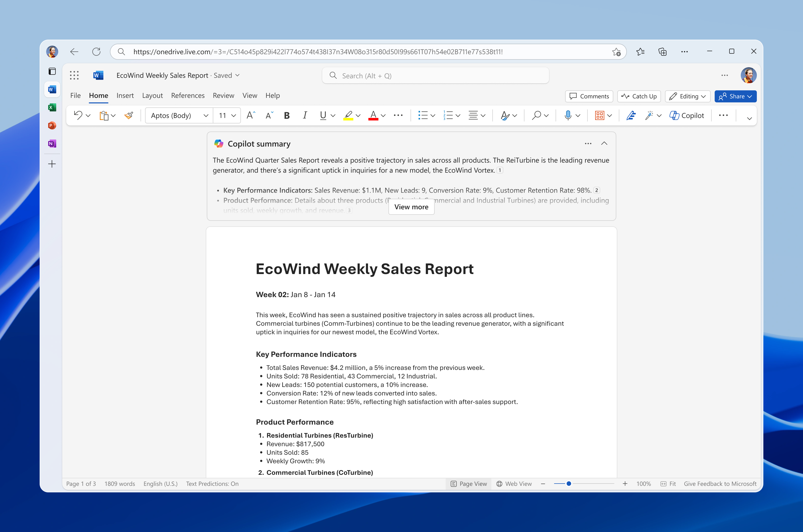
Task: Collapse the Copilot summary panel
Action: click(604, 144)
